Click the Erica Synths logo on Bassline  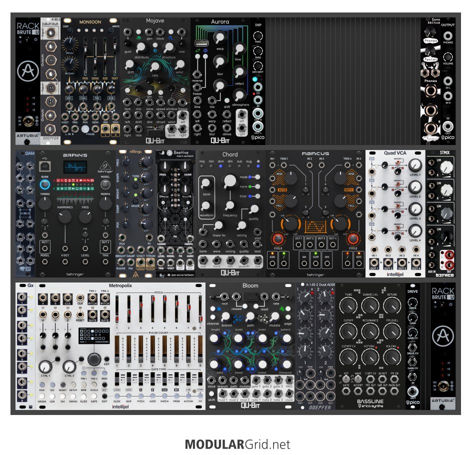tap(370, 406)
